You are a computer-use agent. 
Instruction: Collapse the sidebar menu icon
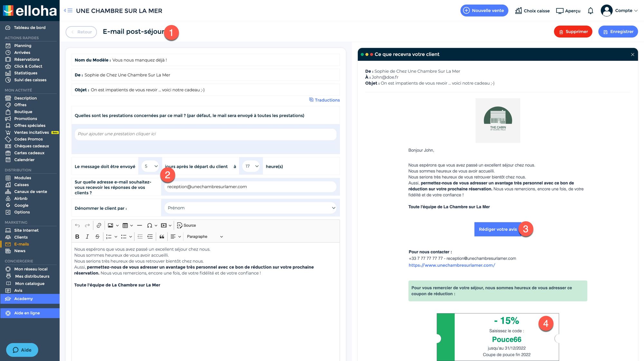tap(68, 11)
